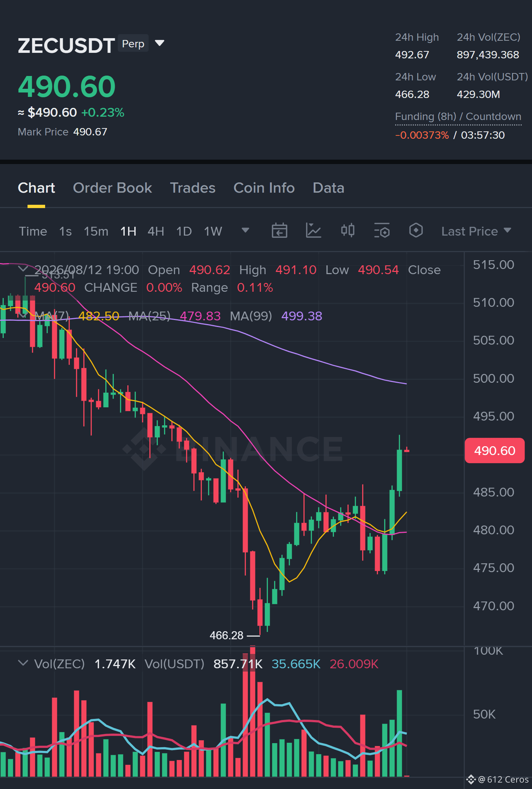Open the go-to-date calendar icon
The width and height of the screenshot is (532, 789).
(x=280, y=231)
